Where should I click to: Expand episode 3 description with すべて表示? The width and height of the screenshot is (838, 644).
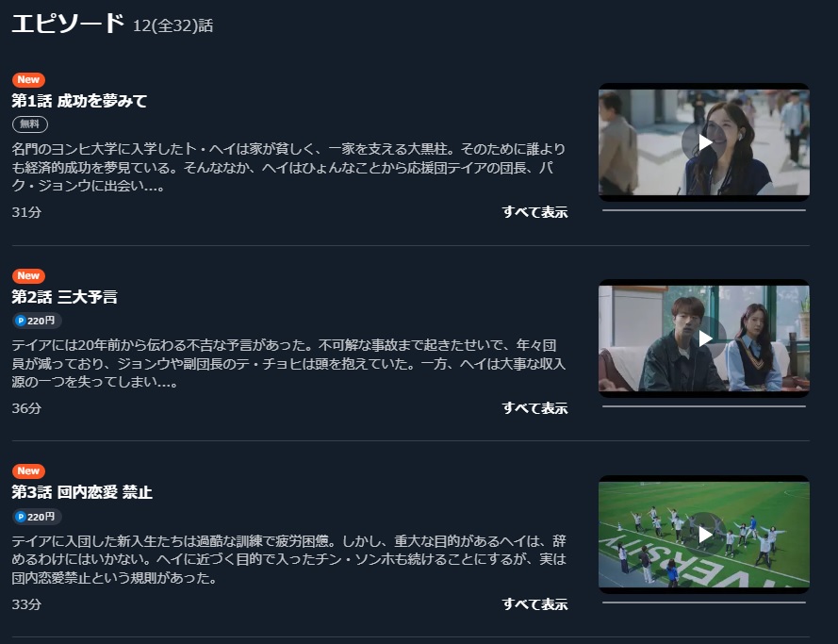coord(535,604)
